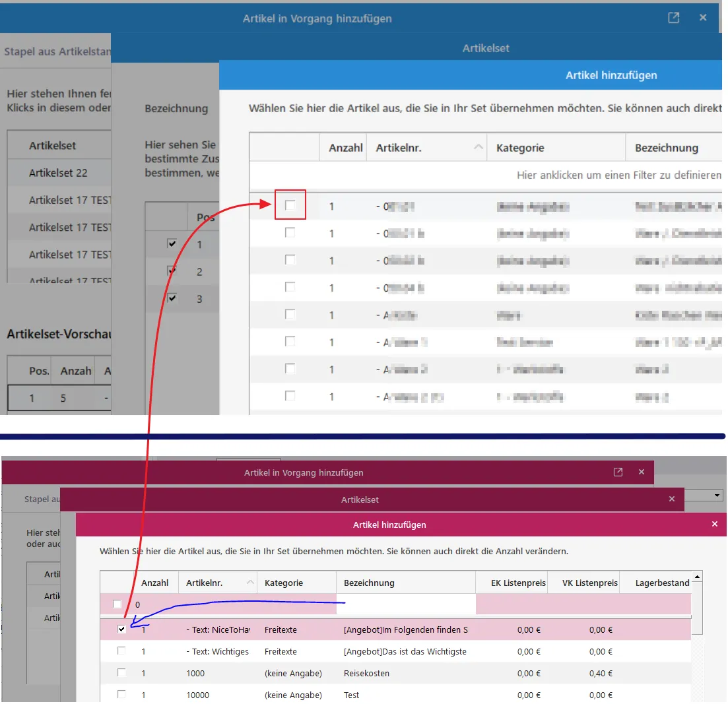Uncheck the 'Text: NiceToHave' row checkbox
The width and height of the screenshot is (728, 704).
(121, 629)
